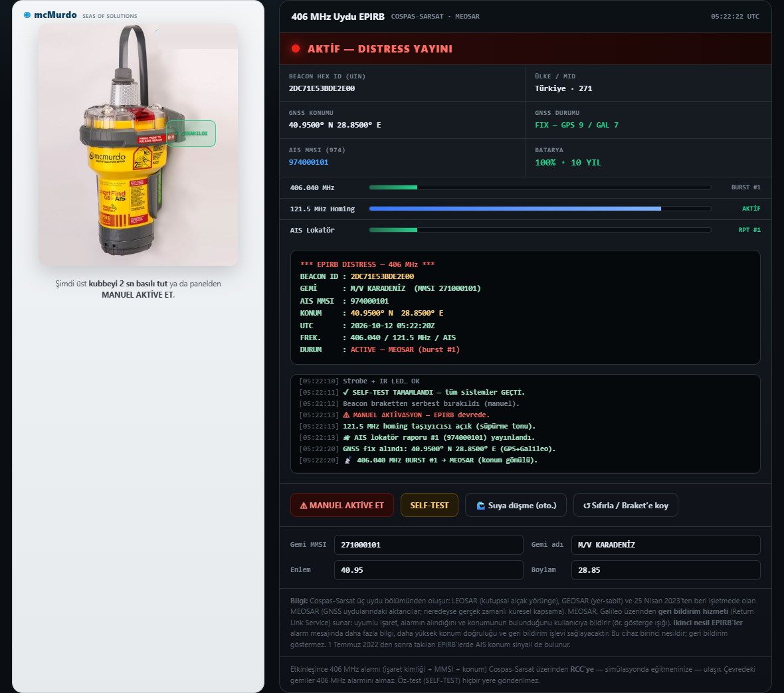
Task: Click the mcMurdo logo in the header
Action: pos(50,15)
